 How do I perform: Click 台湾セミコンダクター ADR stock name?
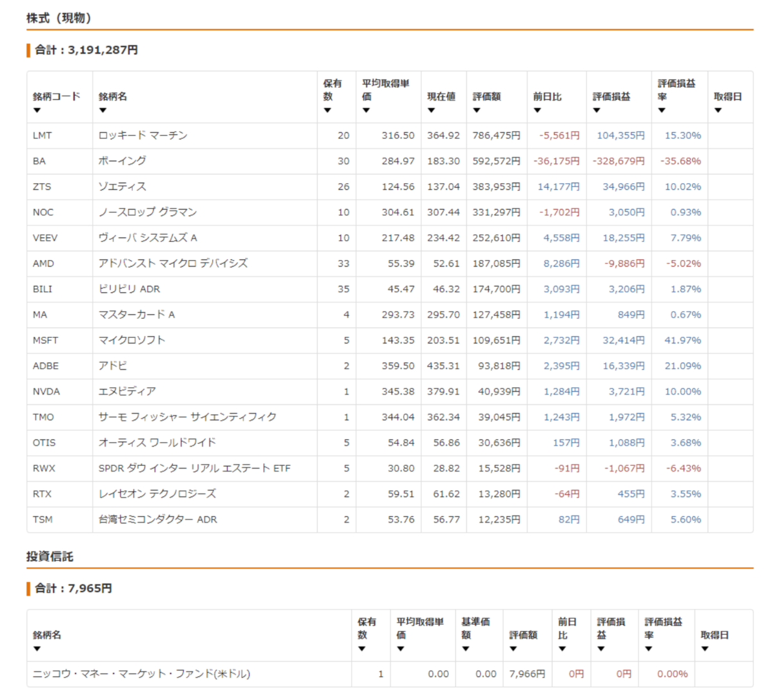157,519
